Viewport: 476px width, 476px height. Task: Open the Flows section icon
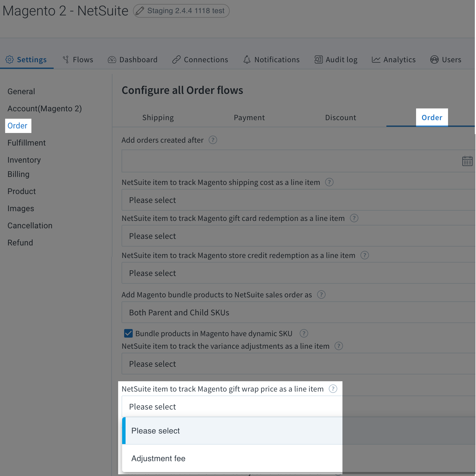coord(65,59)
